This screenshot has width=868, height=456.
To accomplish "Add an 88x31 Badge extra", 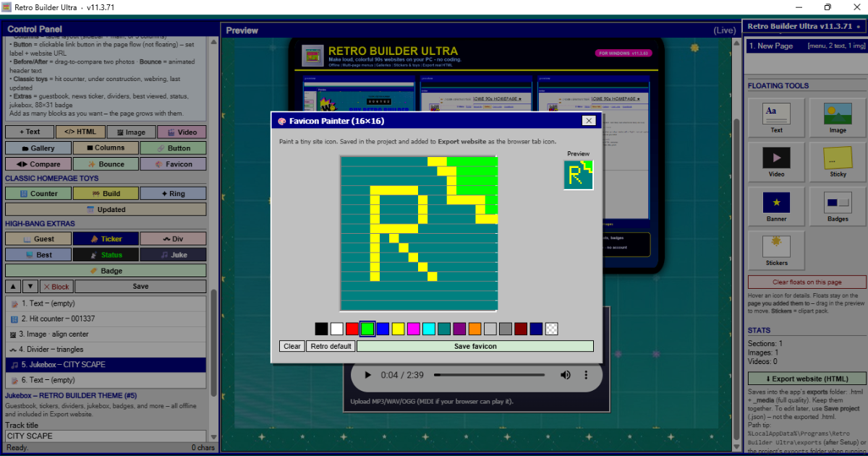I will 106,271.
